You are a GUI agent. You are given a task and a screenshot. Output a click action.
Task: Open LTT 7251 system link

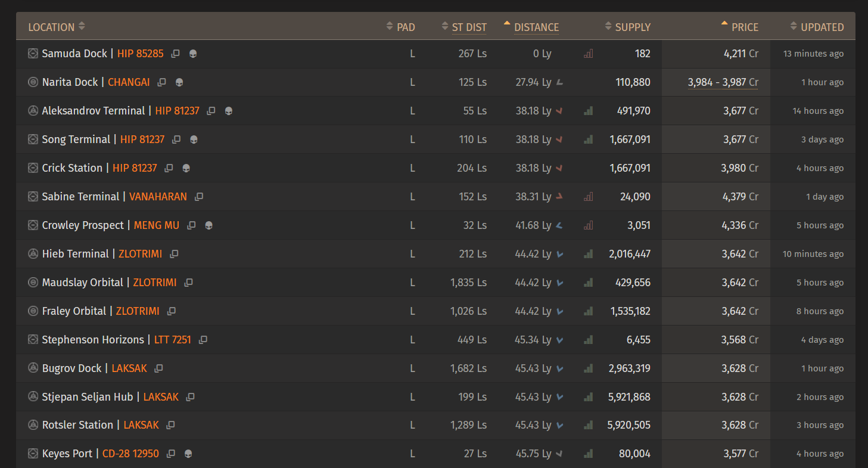tap(173, 340)
